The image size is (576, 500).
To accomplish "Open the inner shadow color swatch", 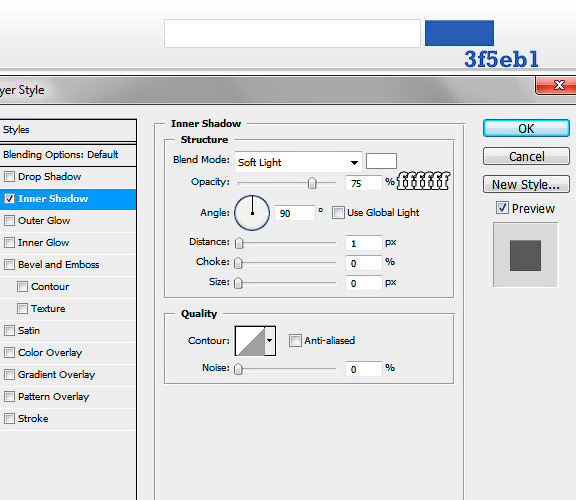I will tap(381, 161).
